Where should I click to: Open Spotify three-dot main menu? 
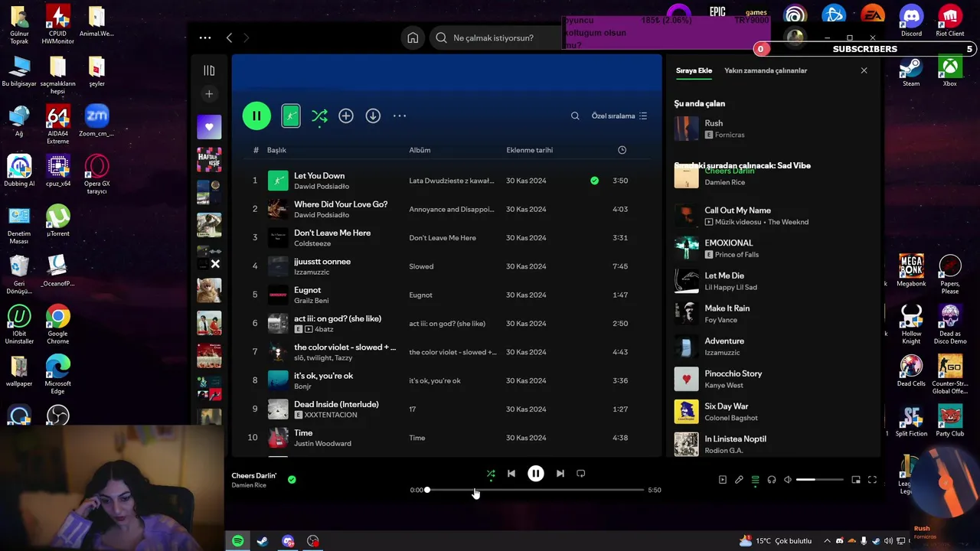click(x=205, y=37)
